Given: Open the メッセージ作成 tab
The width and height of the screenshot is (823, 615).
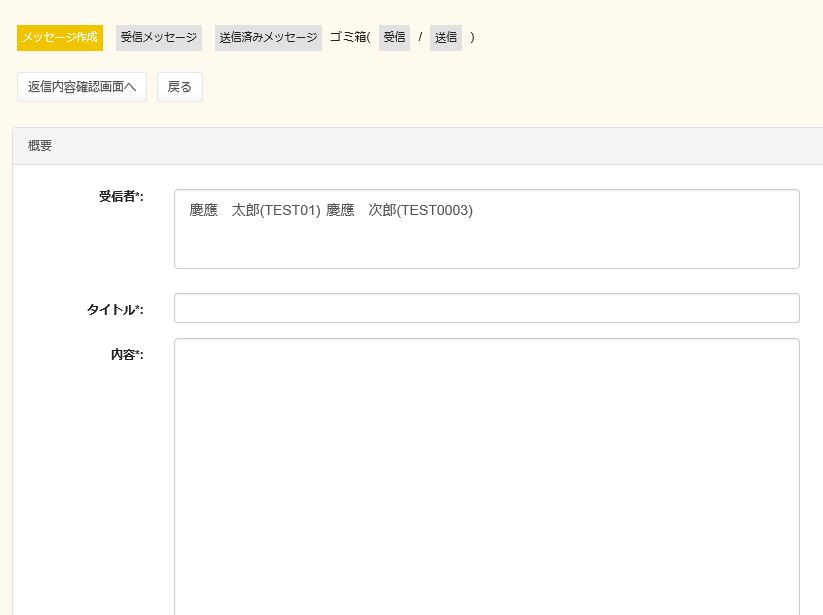Looking at the screenshot, I should [x=60, y=38].
